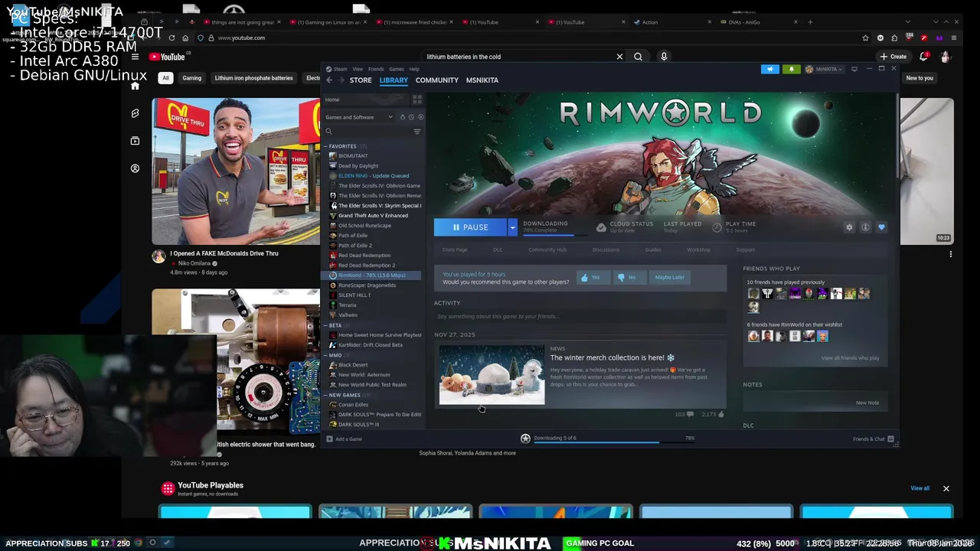The width and height of the screenshot is (980, 551).
Task: Go to the COMMUNITY tab
Action: pyautogui.click(x=437, y=80)
